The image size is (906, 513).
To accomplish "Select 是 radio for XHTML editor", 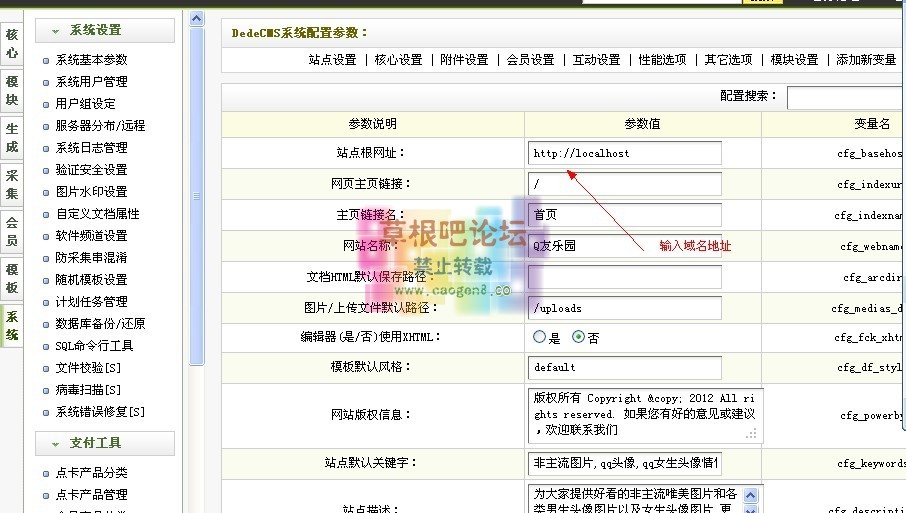I will click(540, 338).
